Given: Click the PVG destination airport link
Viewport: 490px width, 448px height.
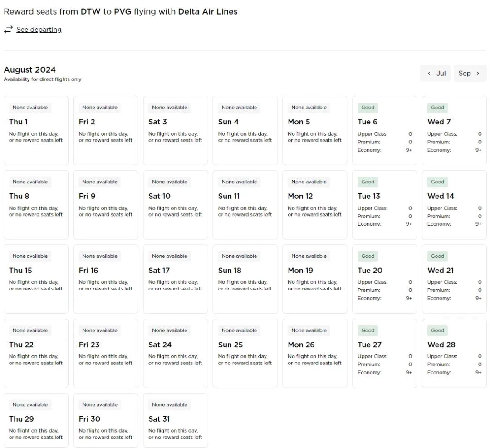Looking at the screenshot, I should pyautogui.click(x=122, y=12).
